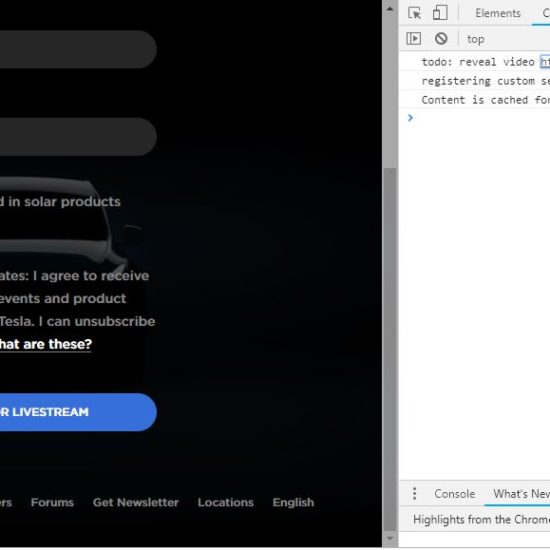
Task: Click the scrollbar up arrow
Action: tap(390, 9)
